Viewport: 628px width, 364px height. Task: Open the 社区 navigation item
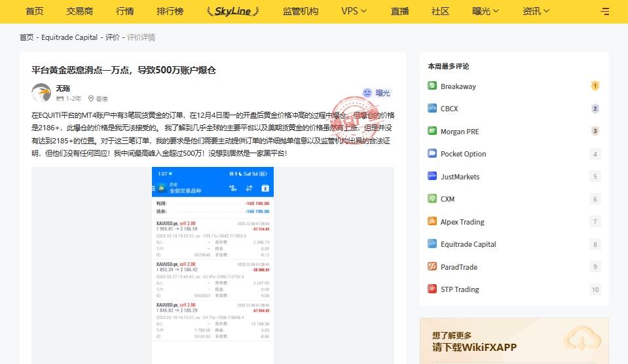point(440,11)
